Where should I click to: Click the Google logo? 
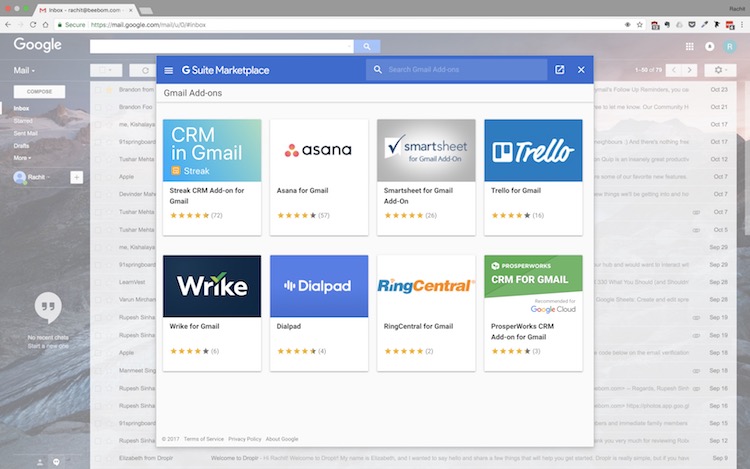click(37, 44)
